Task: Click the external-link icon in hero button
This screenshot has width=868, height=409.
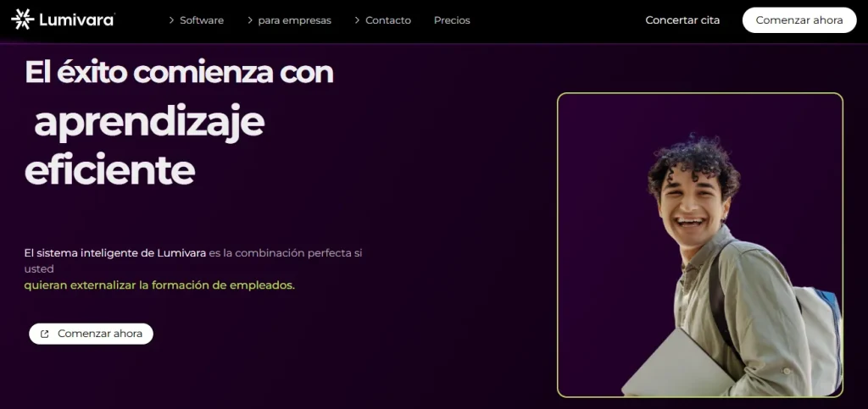Action: (45, 334)
